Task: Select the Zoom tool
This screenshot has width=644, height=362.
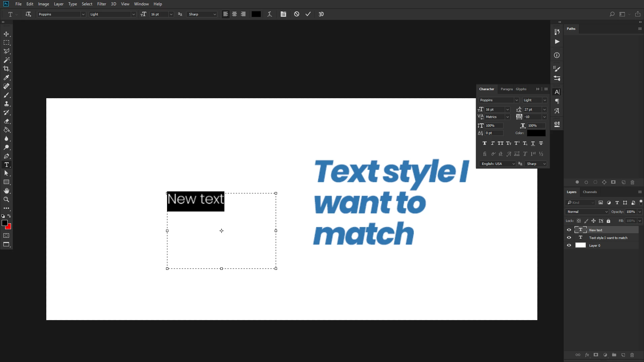Action: [x=6, y=199]
